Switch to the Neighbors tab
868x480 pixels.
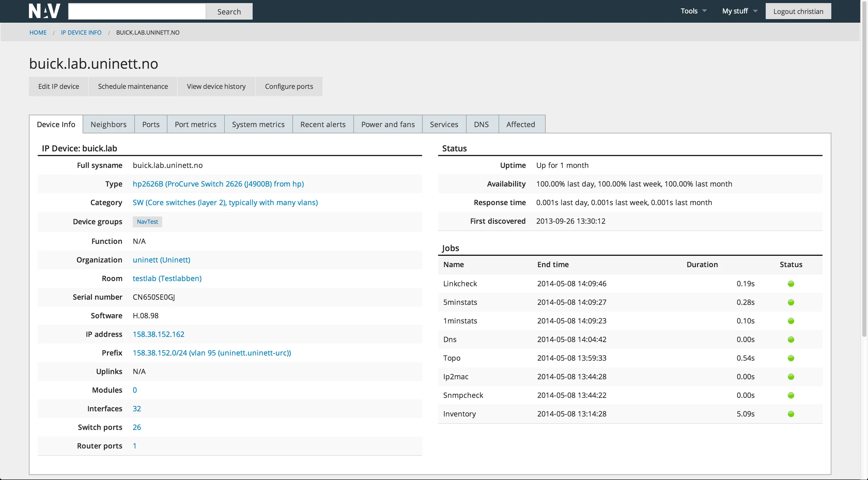click(109, 124)
